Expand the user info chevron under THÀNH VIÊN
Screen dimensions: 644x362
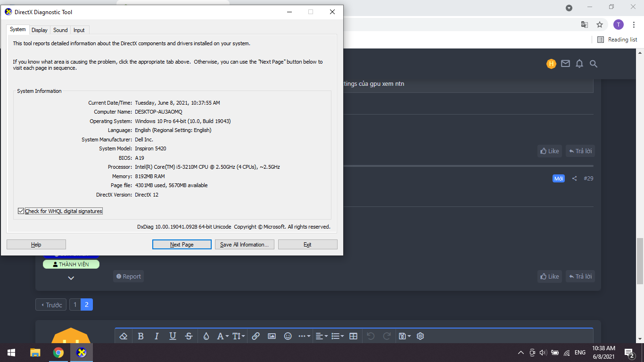[x=71, y=278]
